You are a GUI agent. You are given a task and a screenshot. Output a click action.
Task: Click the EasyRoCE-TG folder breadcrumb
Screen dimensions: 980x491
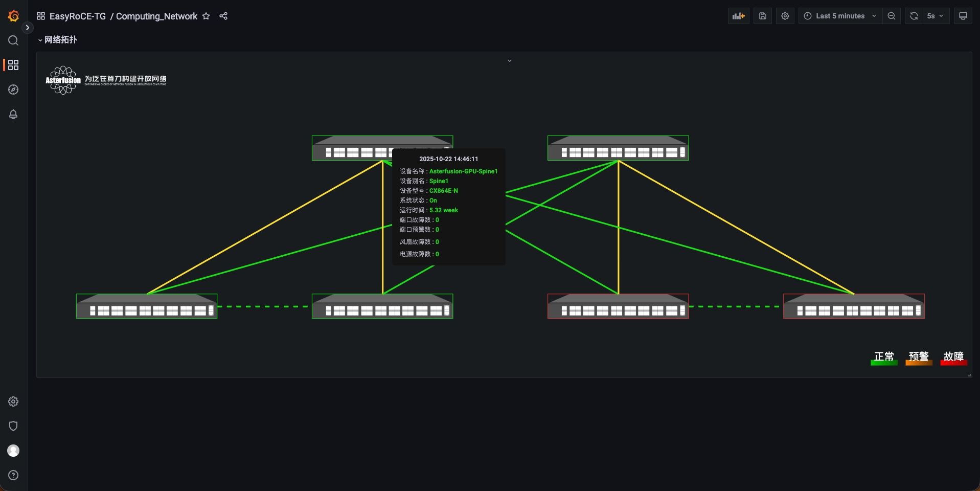click(x=77, y=16)
